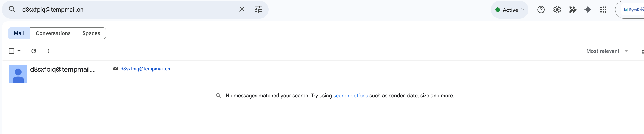Open the Active status dropdown
The width and height of the screenshot is (644, 134).
click(x=510, y=10)
